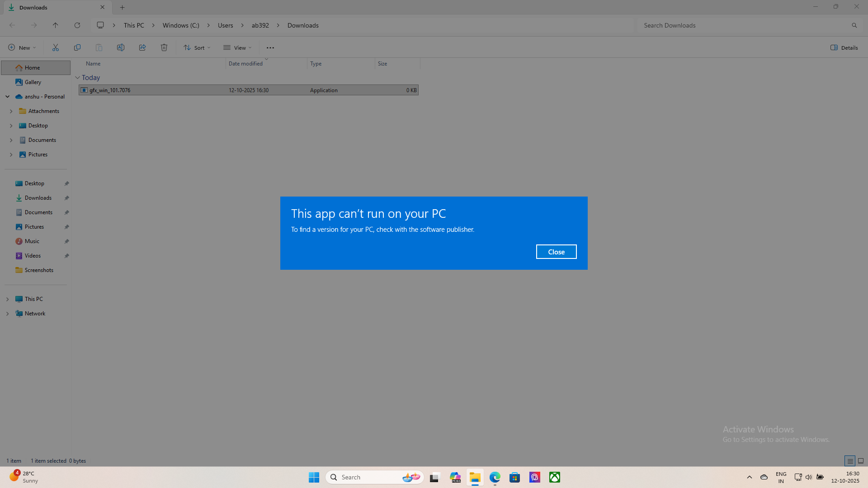Viewport: 868px width, 488px height.
Task: Click the Up directory arrow icon
Action: point(56,25)
